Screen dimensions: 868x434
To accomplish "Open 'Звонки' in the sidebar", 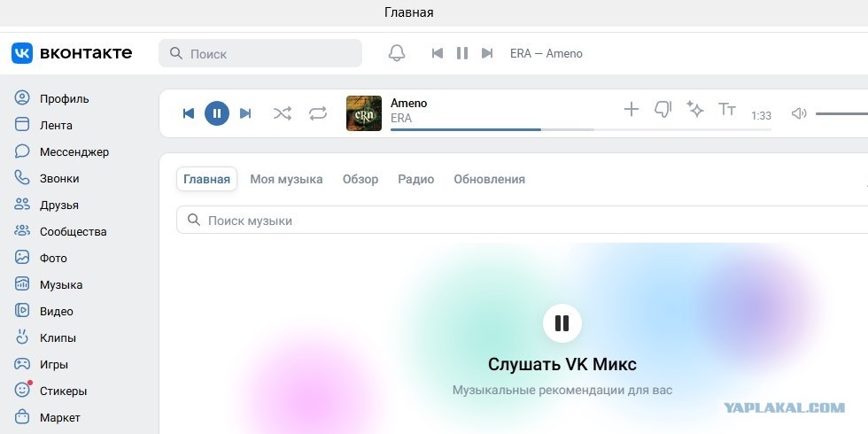I will coord(46,178).
